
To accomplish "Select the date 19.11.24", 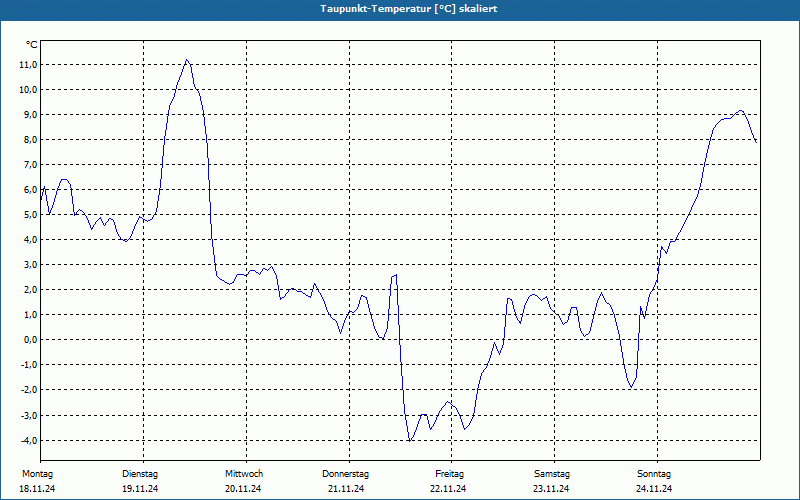I will 140,489.
